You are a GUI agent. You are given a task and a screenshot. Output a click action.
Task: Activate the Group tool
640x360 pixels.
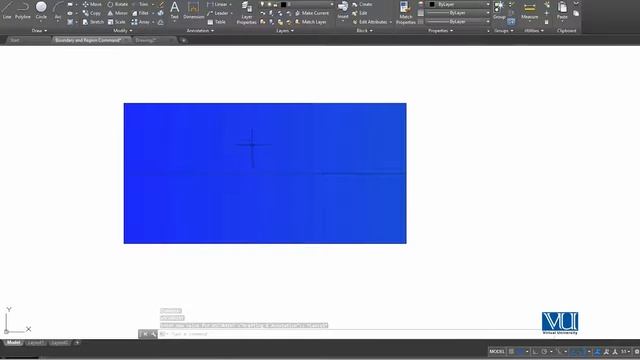click(499, 10)
